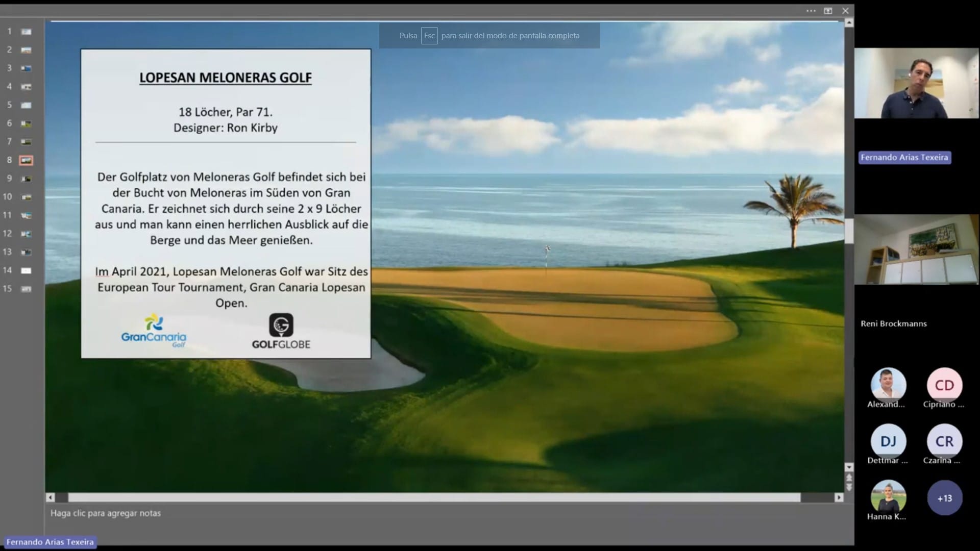
Task: Select CR Czarina participant avatar
Action: point(944,441)
